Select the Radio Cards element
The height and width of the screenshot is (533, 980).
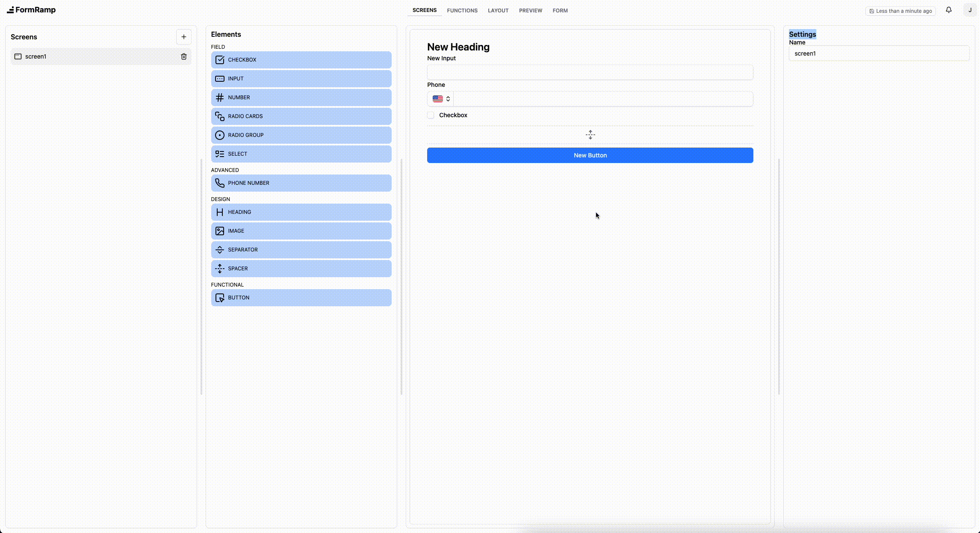click(301, 116)
